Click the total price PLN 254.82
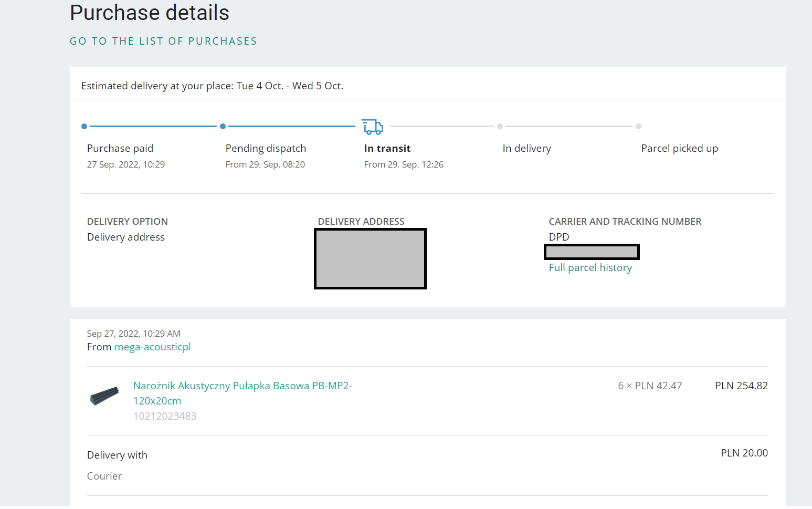The height and width of the screenshot is (509, 812). pos(741,386)
